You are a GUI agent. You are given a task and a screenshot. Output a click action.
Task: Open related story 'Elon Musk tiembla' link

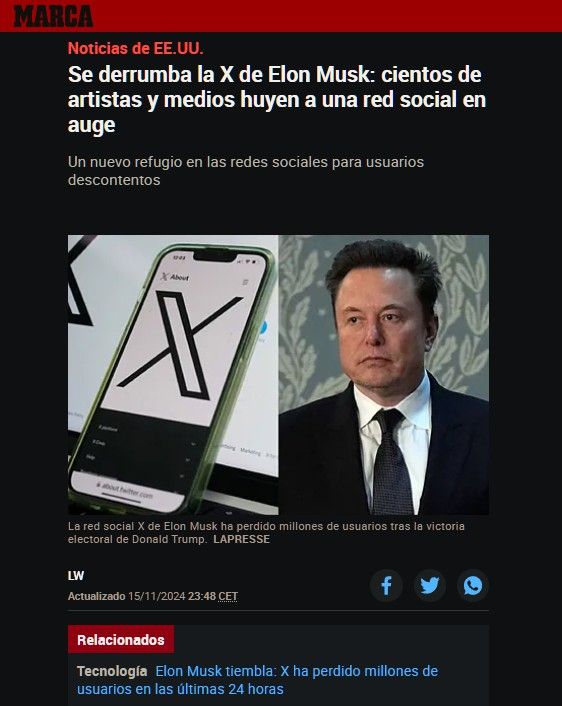tap(258, 680)
